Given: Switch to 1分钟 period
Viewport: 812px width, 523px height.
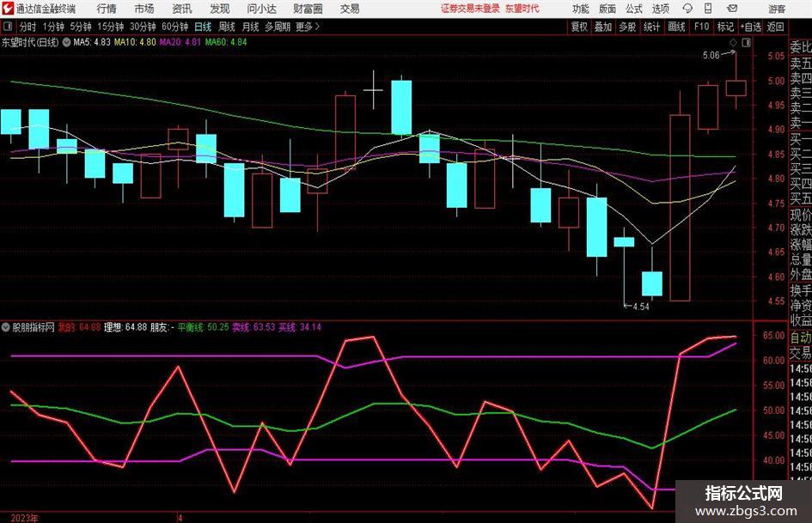Looking at the screenshot, I should [x=52, y=27].
